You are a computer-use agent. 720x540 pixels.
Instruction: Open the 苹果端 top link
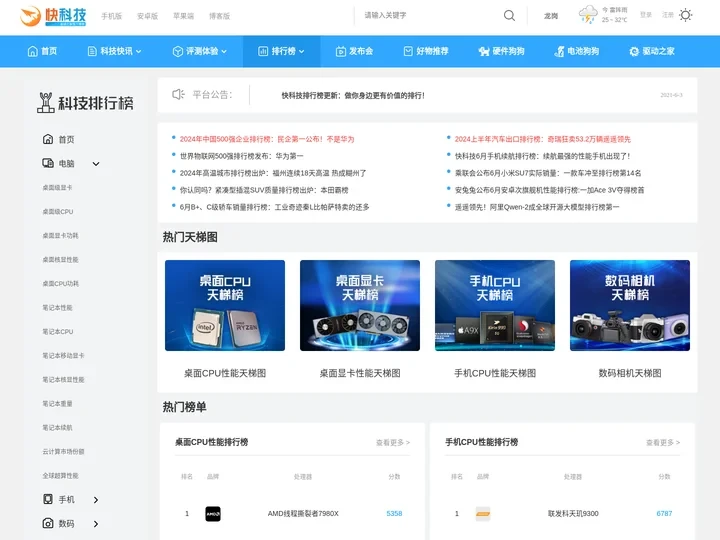(183, 16)
